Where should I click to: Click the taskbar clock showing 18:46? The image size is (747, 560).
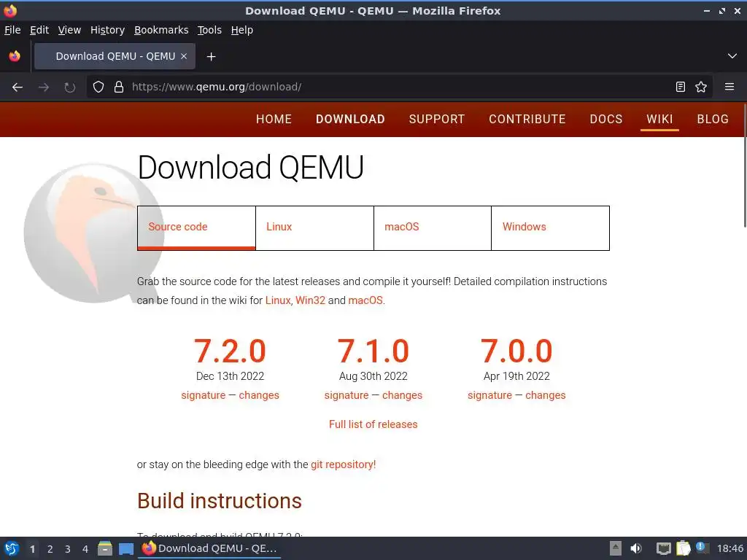point(729,548)
